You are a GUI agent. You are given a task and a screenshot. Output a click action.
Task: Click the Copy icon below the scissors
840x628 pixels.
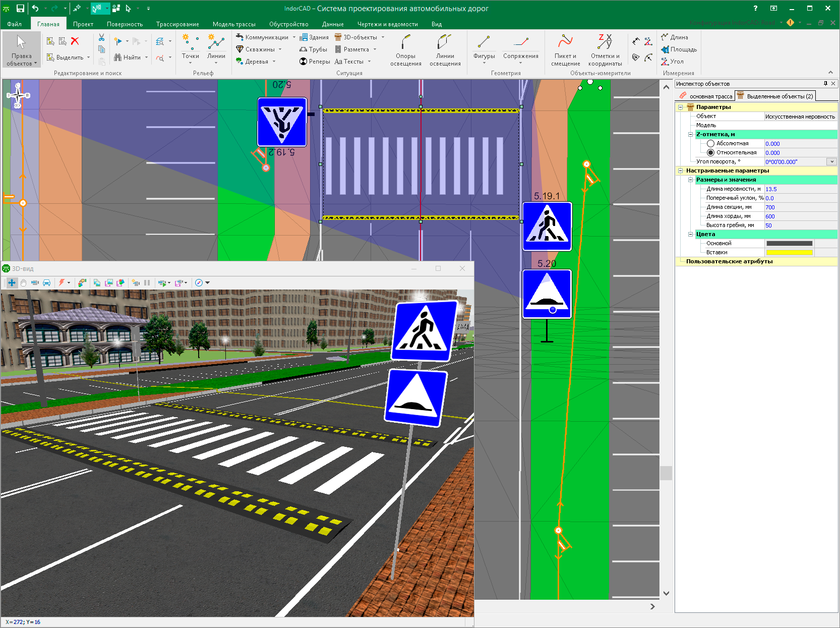pos(101,49)
